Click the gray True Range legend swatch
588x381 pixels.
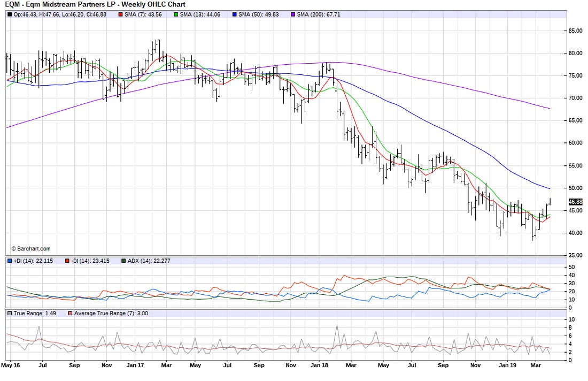click(10, 314)
